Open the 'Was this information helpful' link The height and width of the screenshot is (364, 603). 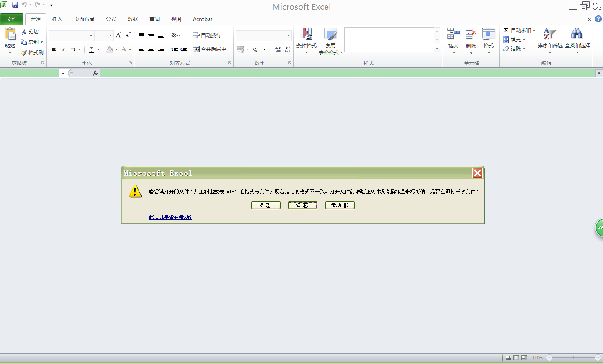[x=170, y=217]
